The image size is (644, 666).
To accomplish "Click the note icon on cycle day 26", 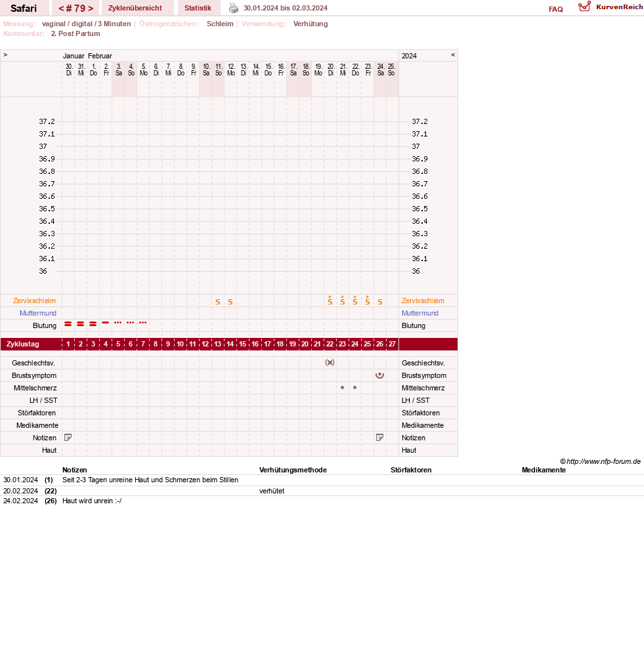I will click(379, 438).
